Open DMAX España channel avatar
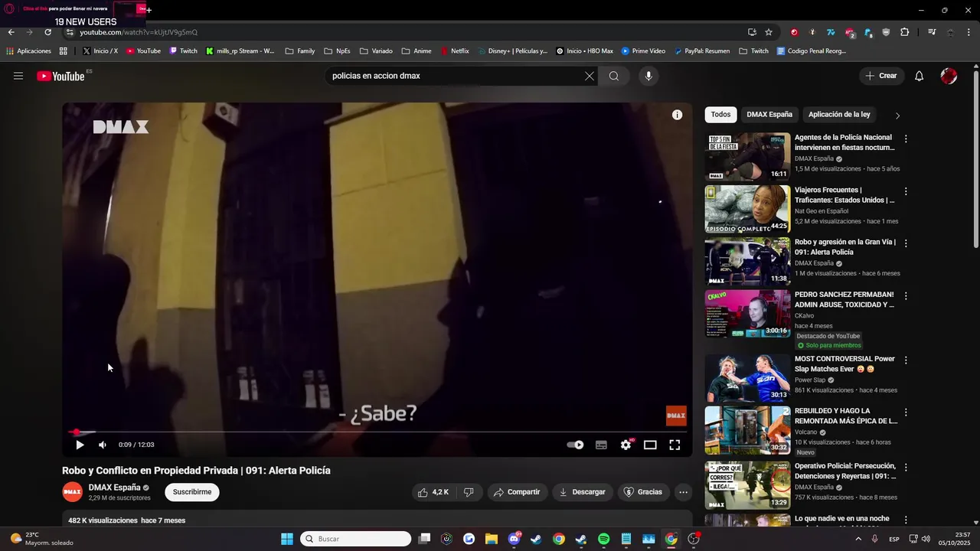 tap(73, 492)
